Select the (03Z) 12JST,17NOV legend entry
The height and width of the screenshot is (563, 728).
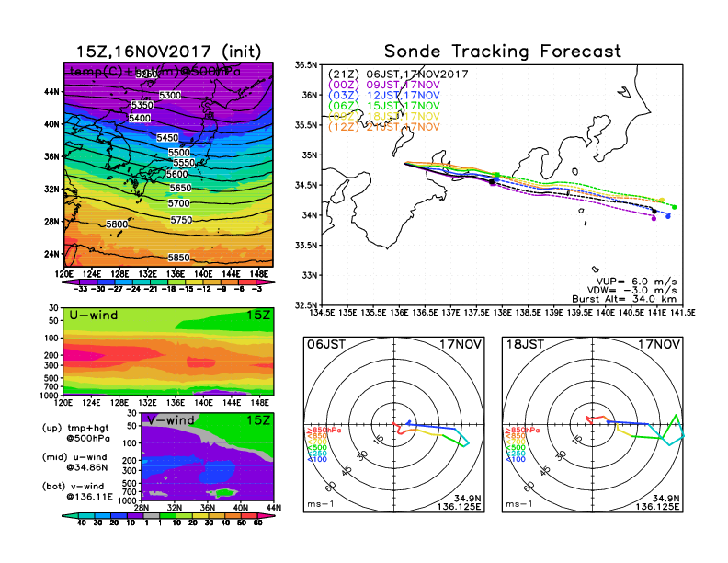tap(385, 96)
